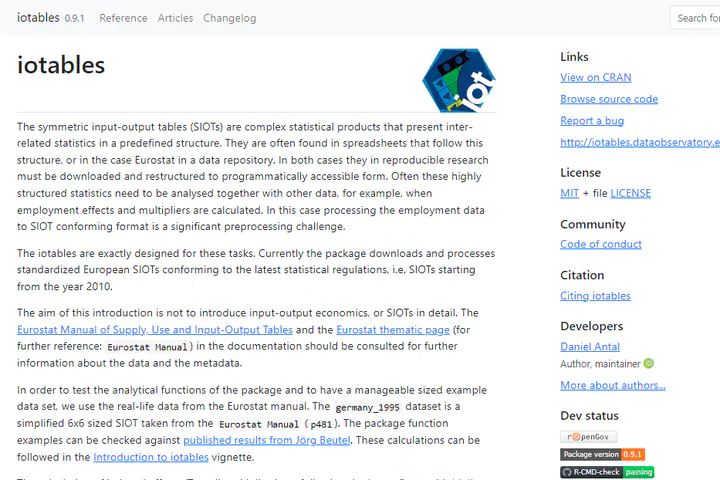720x480 pixels.
Task: Open Daniel Antal developer link
Action: click(x=591, y=346)
